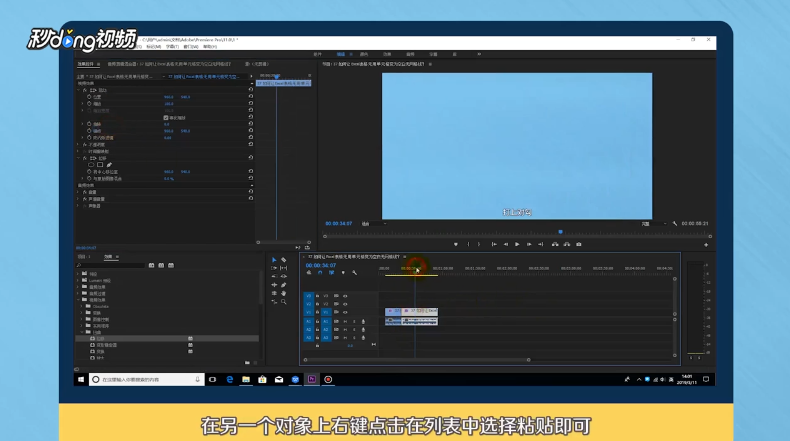Click the rectangular mask shape icon
The image size is (790, 441).
(100, 165)
